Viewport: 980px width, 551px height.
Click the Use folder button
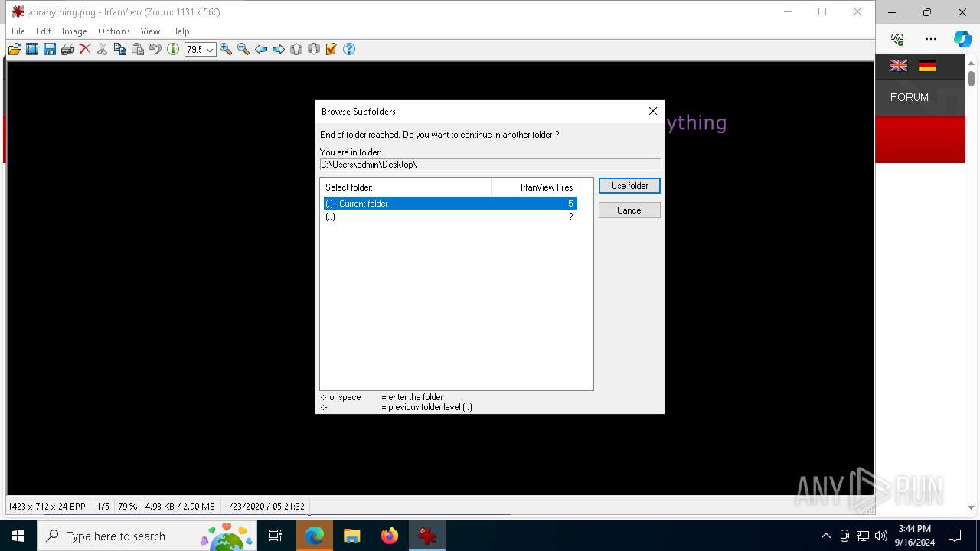pos(629,186)
